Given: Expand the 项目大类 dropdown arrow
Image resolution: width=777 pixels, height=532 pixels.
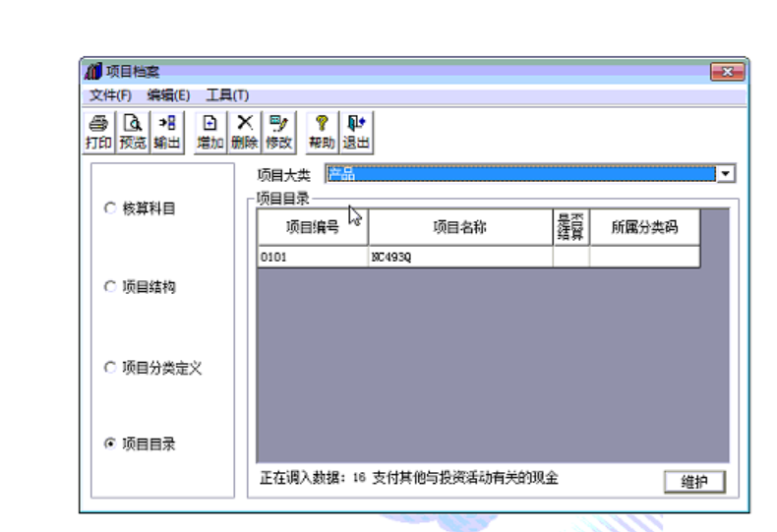Looking at the screenshot, I should (x=726, y=174).
